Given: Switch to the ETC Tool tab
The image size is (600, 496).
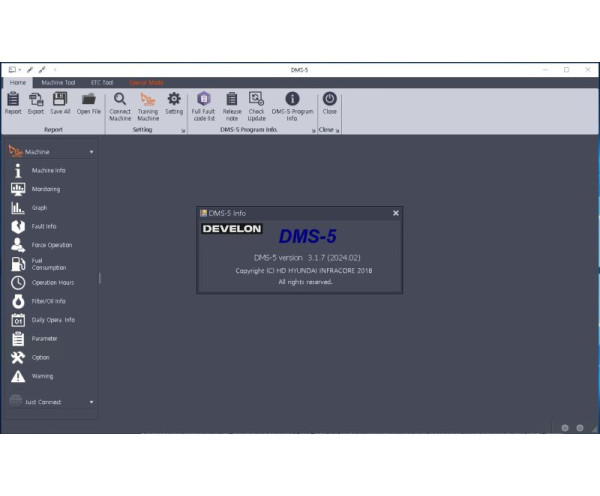Looking at the screenshot, I should (x=102, y=82).
